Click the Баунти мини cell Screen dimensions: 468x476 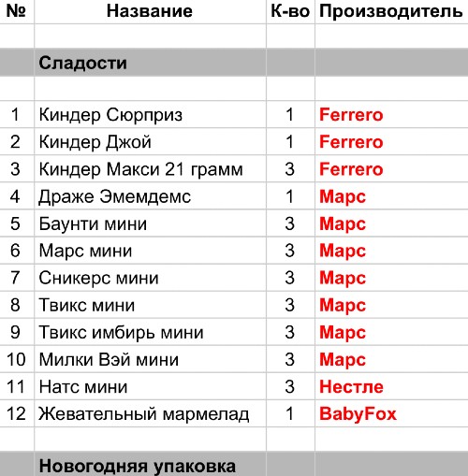tap(150, 224)
